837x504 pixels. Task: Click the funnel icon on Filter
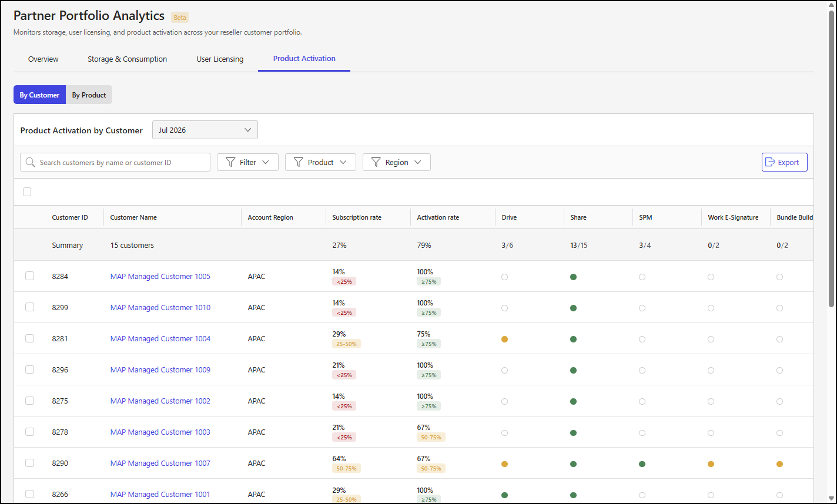(x=229, y=162)
